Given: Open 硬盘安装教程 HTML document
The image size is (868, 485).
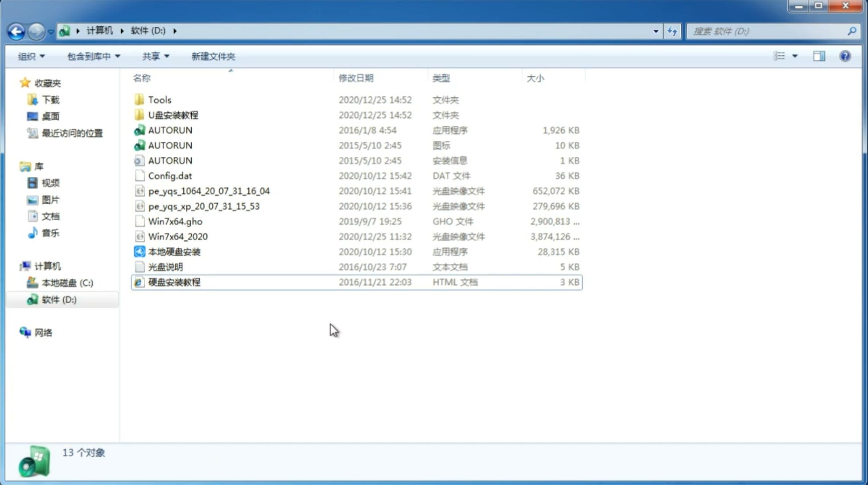Looking at the screenshot, I should [173, 282].
